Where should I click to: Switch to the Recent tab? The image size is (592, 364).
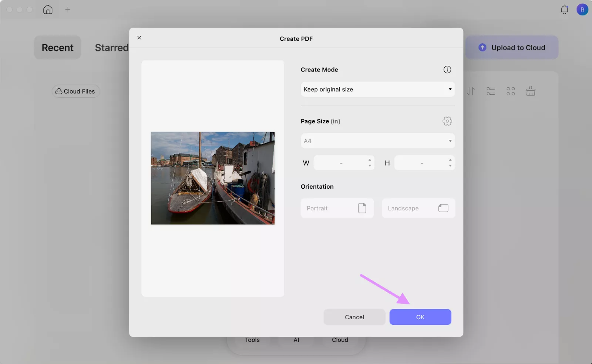point(57,47)
